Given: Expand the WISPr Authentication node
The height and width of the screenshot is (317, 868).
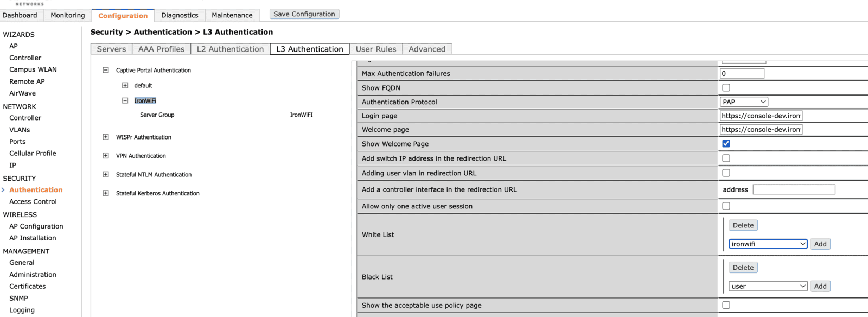Looking at the screenshot, I should pyautogui.click(x=106, y=137).
